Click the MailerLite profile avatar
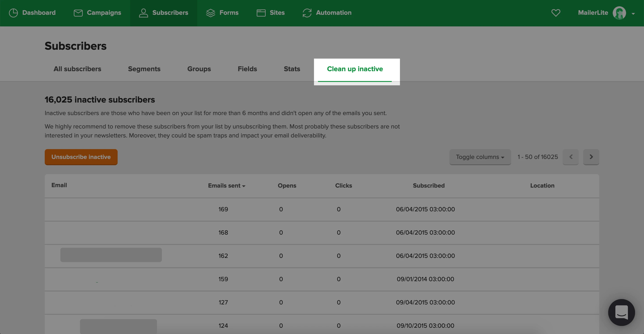Screen dimensions: 644x334 (619, 13)
